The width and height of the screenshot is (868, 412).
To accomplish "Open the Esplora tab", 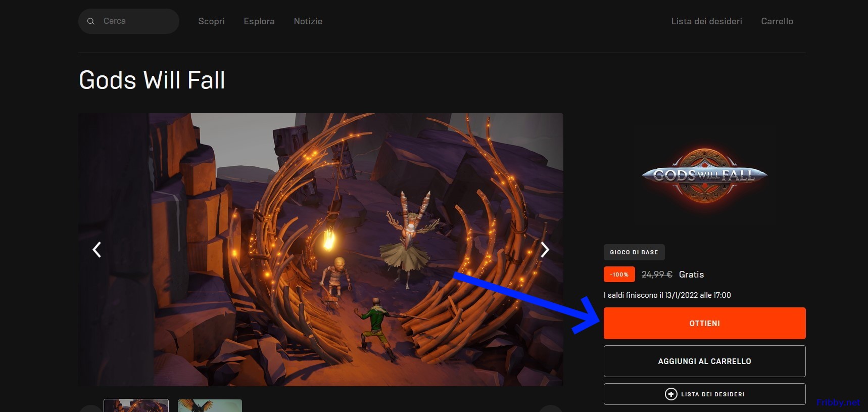I will tap(259, 21).
